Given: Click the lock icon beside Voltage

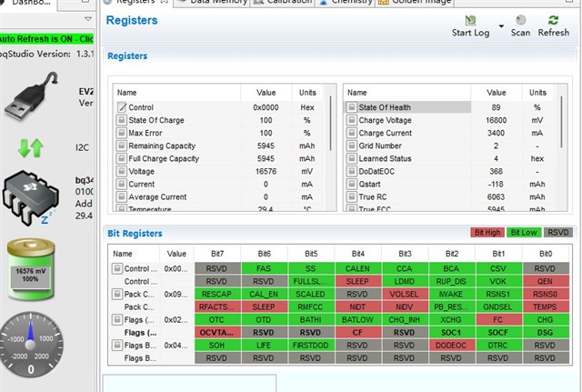Looking at the screenshot, I should [x=121, y=171].
